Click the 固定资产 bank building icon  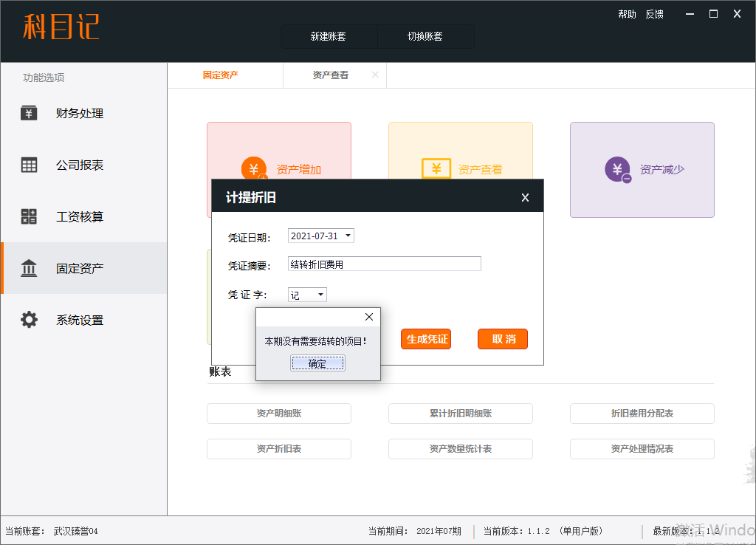29,269
